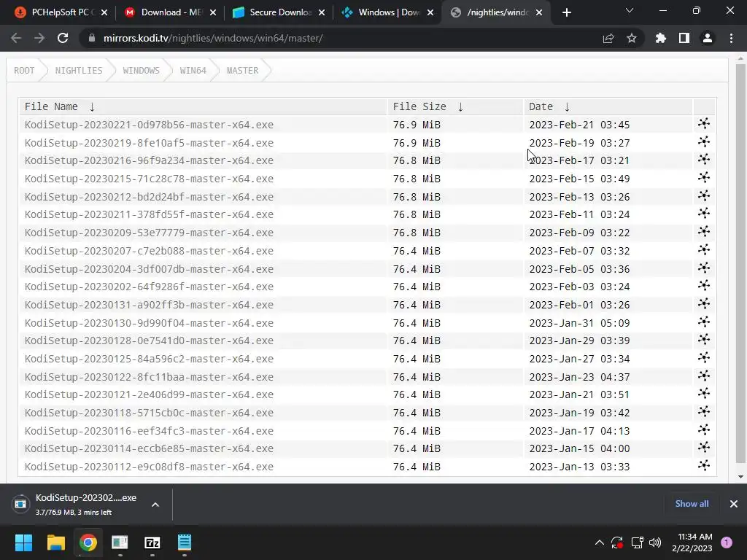Click mirror icon for 20230130 build row

point(704,322)
